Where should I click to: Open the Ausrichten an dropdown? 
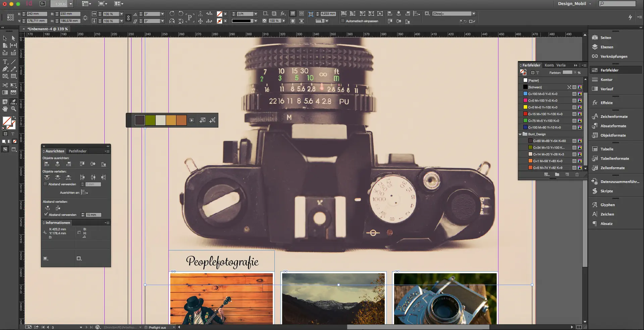(x=85, y=193)
